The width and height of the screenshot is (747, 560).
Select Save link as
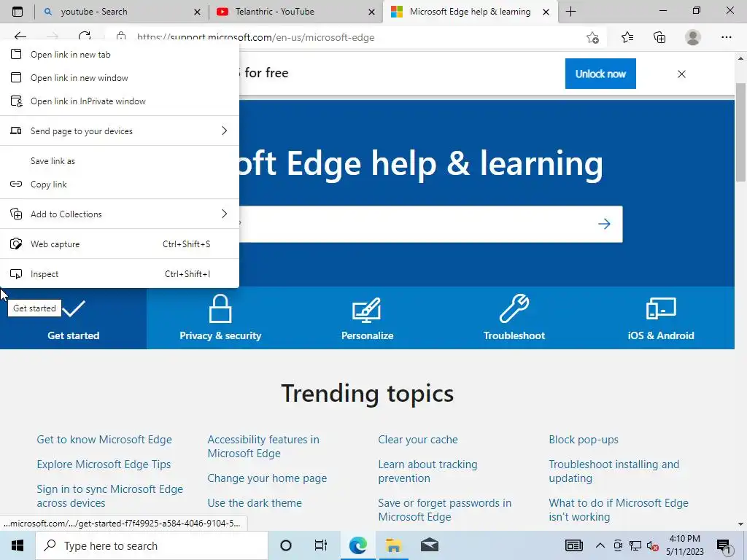(x=119, y=161)
